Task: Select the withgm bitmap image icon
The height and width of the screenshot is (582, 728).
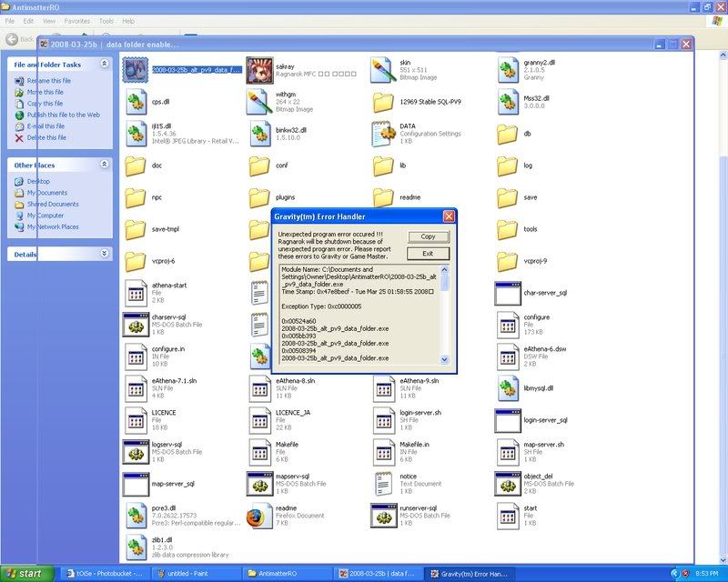Action: 259,101
